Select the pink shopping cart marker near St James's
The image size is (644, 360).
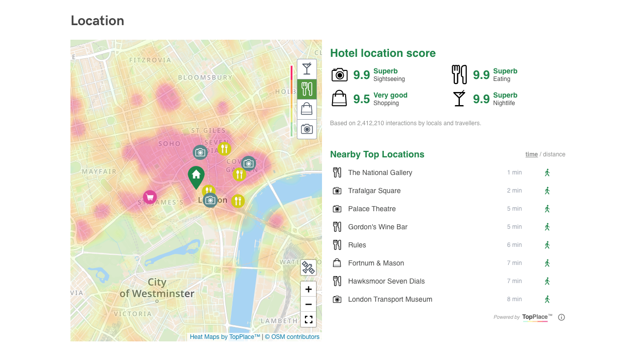(x=150, y=197)
